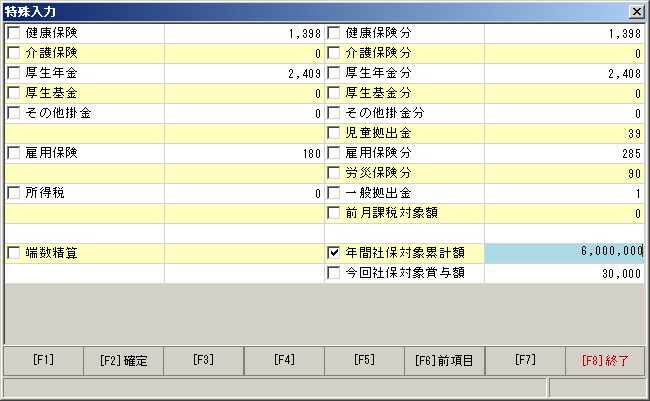Select the 労災保険分 amount 90

pyautogui.click(x=564, y=173)
